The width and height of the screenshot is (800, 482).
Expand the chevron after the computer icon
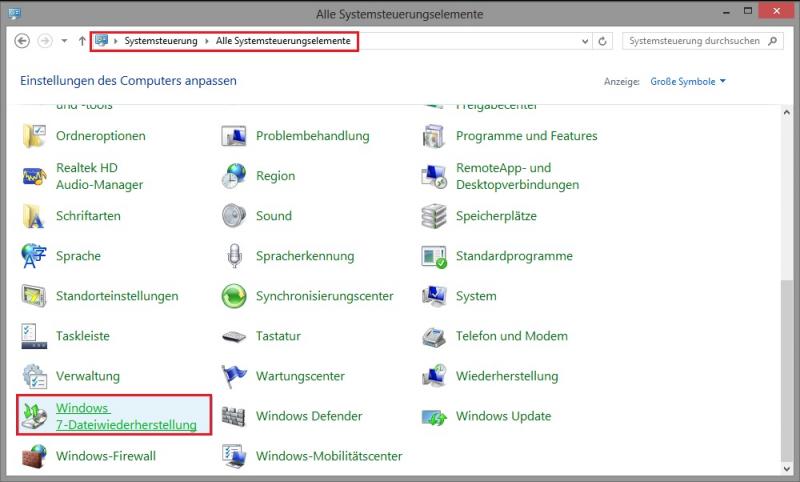(x=116, y=41)
